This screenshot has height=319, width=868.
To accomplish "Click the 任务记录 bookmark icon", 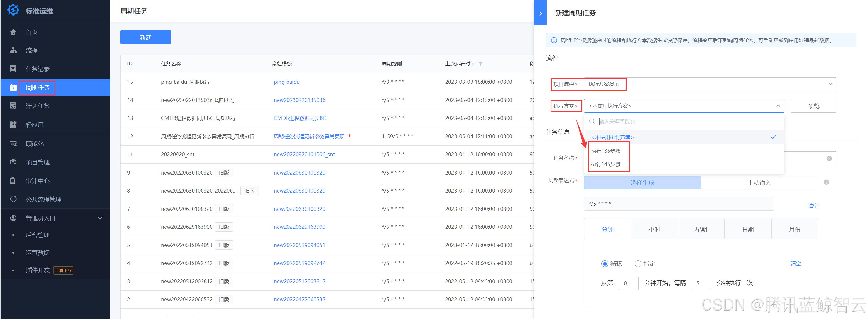I will [13, 69].
